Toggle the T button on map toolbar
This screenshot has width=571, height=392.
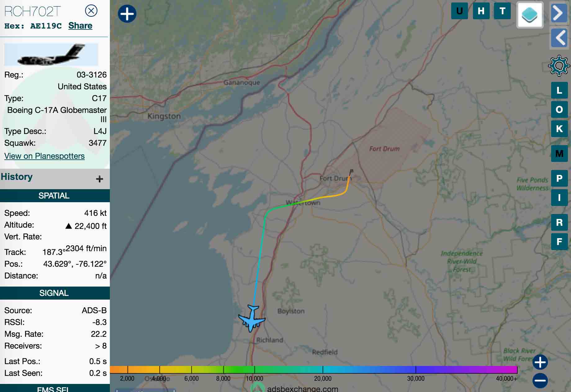(x=502, y=11)
